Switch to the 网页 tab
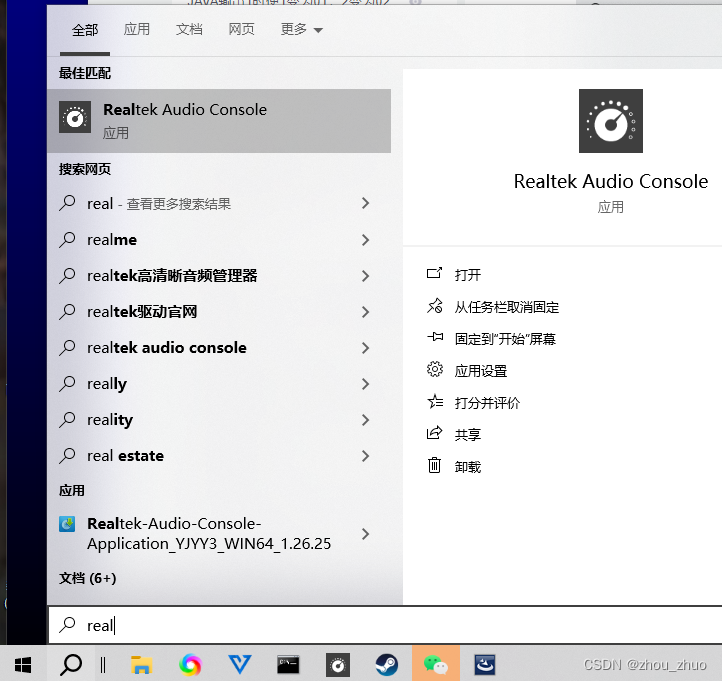 coord(242,29)
